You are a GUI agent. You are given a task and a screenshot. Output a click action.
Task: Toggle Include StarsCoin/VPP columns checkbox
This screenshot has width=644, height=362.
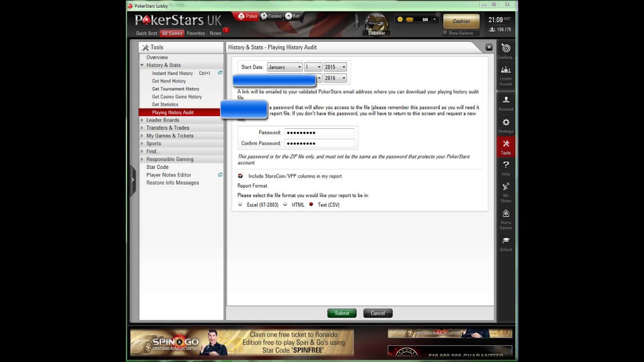[x=240, y=176]
